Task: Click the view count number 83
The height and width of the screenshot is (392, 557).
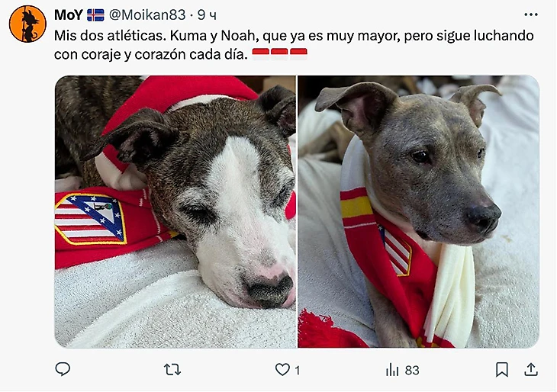Action: pyautogui.click(x=412, y=371)
